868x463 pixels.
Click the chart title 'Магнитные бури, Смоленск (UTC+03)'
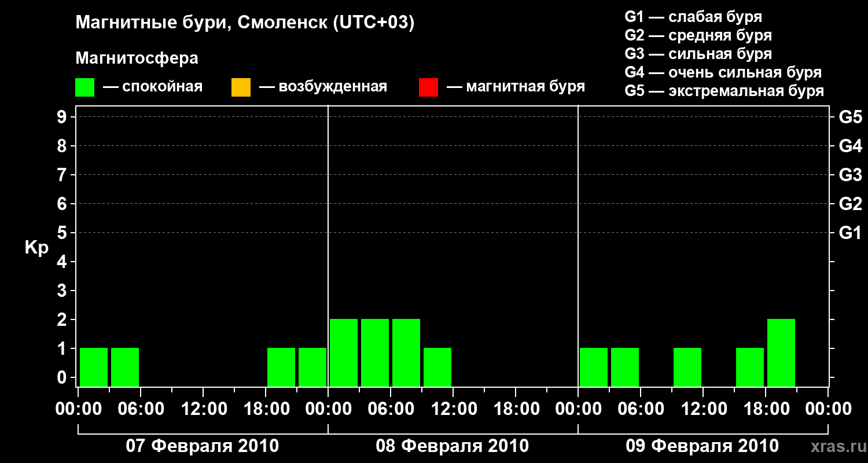click(245, 24)
